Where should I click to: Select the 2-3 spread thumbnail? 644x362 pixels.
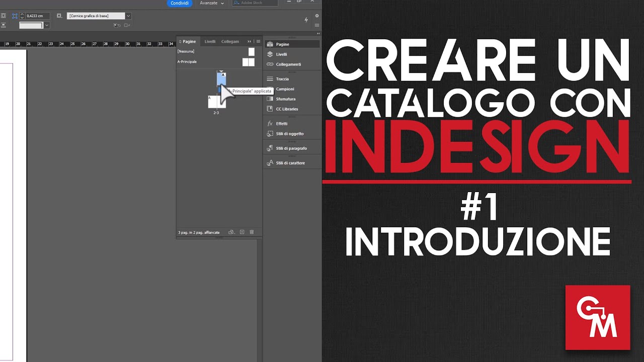point(217,102)
